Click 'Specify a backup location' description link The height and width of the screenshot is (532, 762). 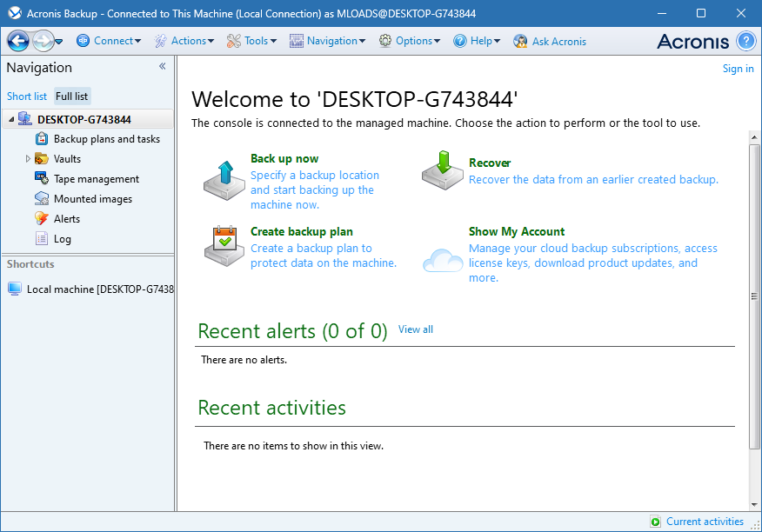point(314,190)
